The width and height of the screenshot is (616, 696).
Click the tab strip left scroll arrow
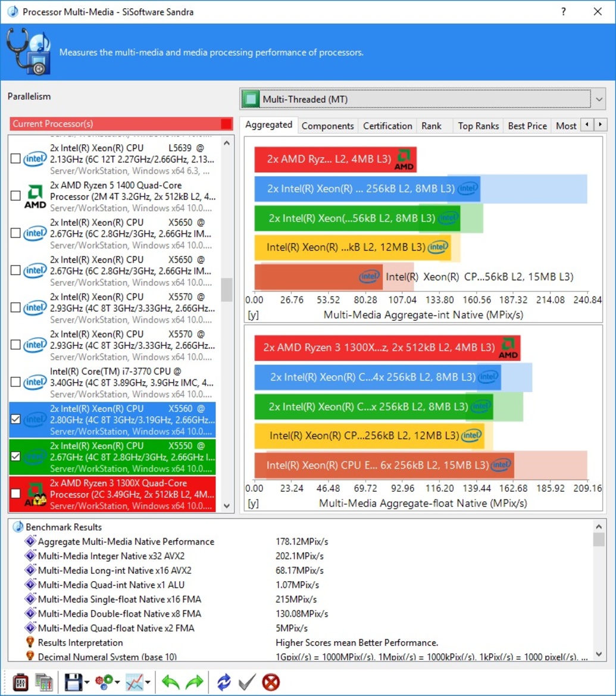587,124
